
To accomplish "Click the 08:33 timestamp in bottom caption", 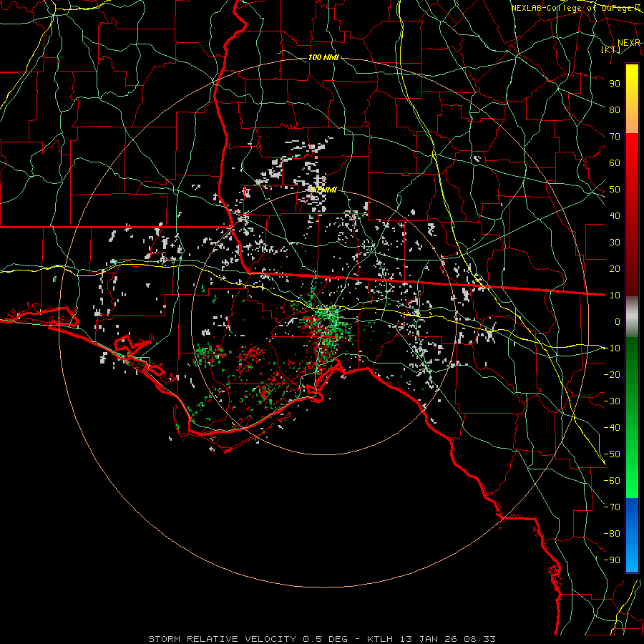I will coord(479,639).
